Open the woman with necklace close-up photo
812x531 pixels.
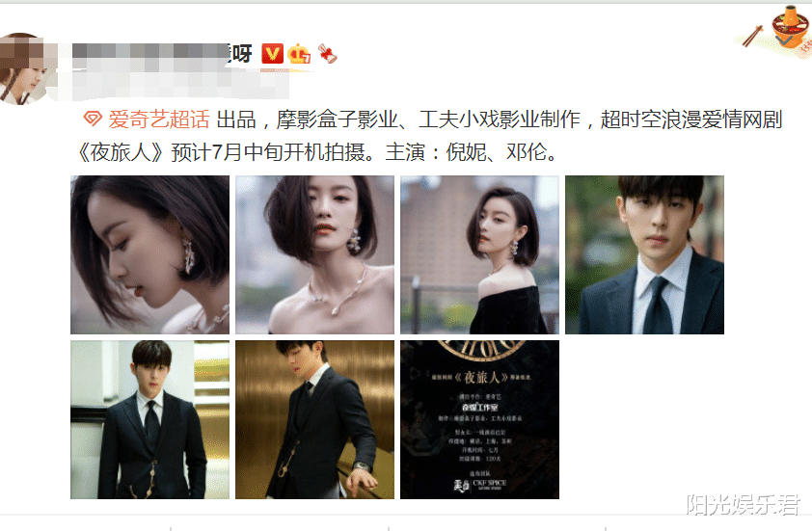(314, 254)
